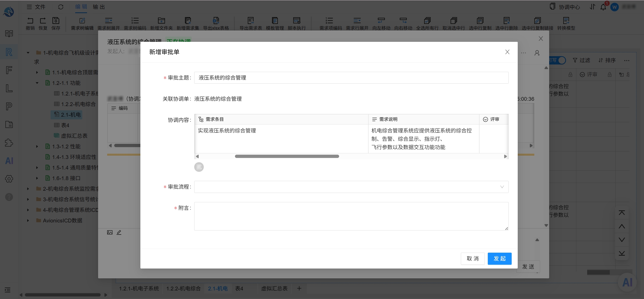Click the 审批主题 input field

(x=351, y=78)
